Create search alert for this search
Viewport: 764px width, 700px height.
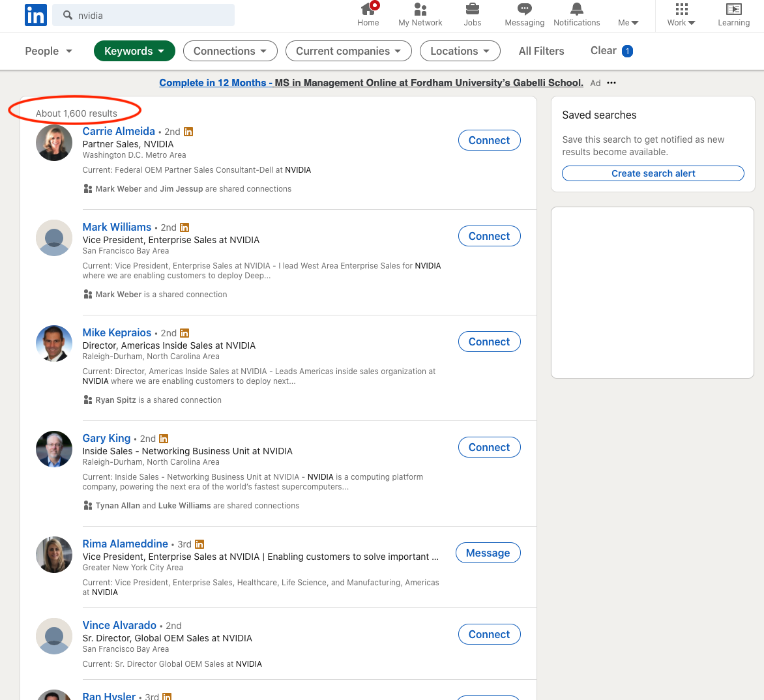coord(653,173)
